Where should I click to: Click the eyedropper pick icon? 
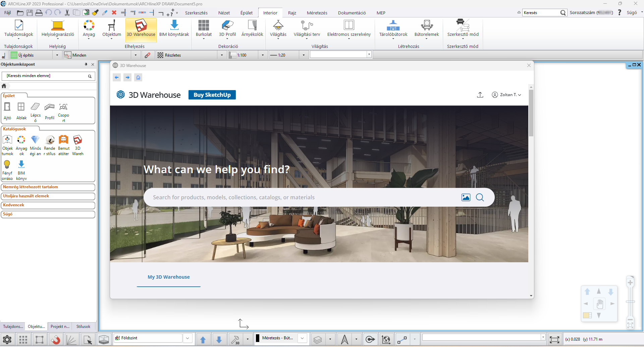pyautogui.click(x=105, y=13)
